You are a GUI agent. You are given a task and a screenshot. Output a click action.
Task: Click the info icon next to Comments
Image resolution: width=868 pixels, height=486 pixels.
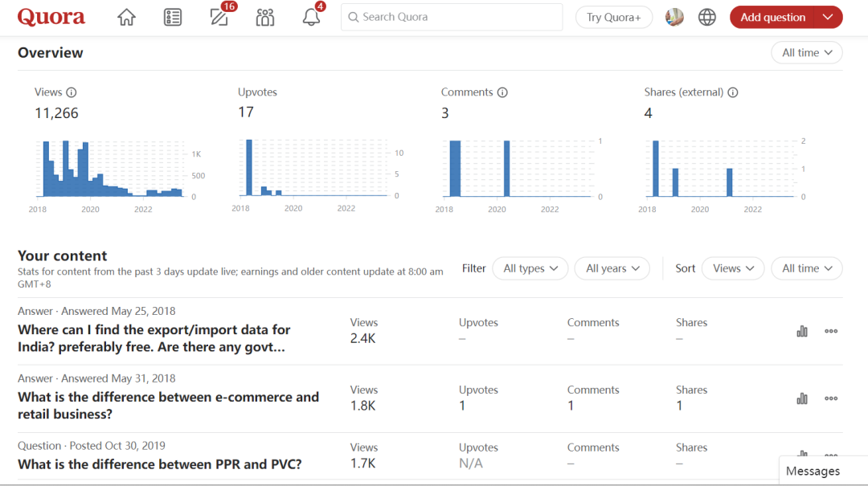coord(502,92)
